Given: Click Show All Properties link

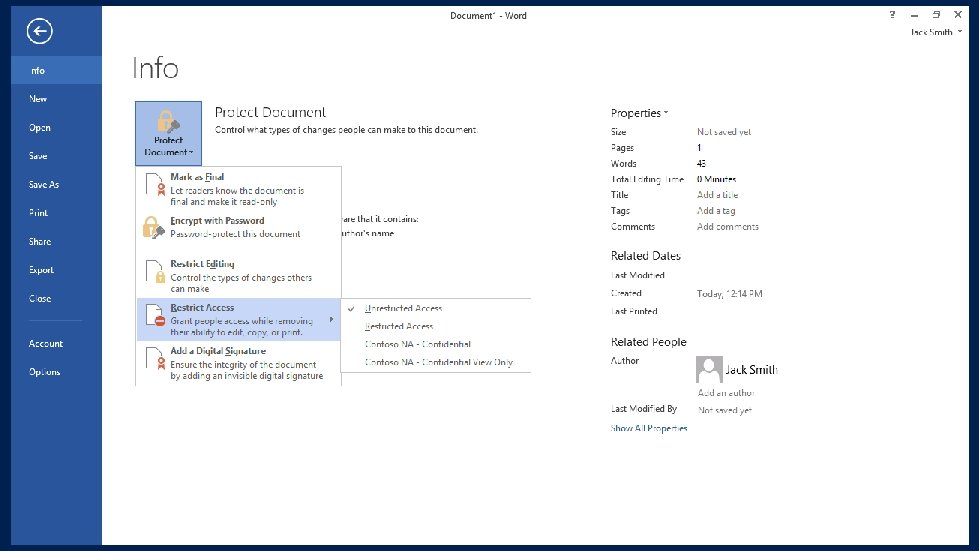Looking at the screenshot, I should (x=649, y=428).
